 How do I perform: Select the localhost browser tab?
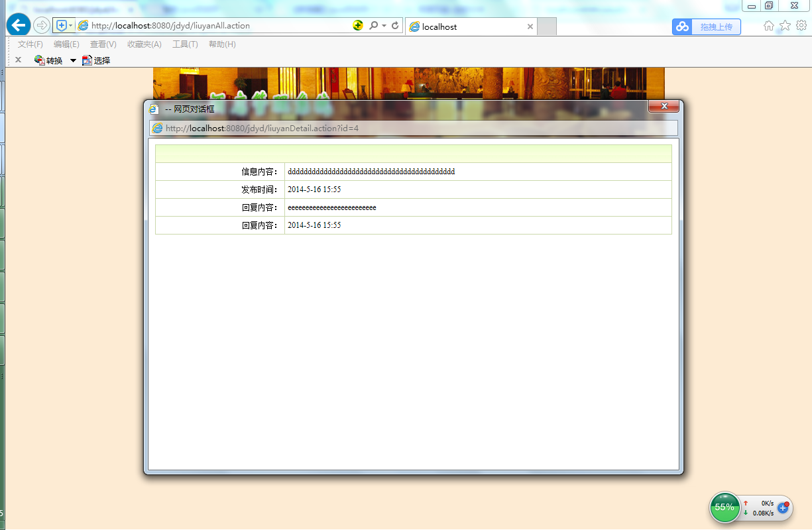(x=471, y=26)
